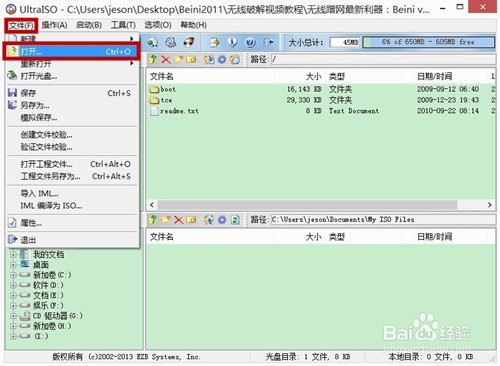
Task: Choose IML 编译为 ISO... menu item
Action: [72, 205]
